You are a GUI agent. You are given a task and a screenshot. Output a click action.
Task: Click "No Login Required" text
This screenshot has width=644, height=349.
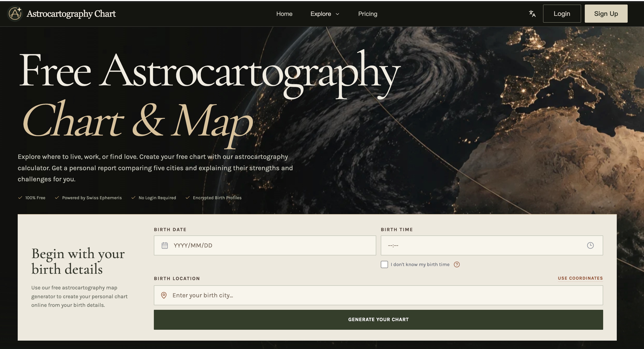point(157,198)
